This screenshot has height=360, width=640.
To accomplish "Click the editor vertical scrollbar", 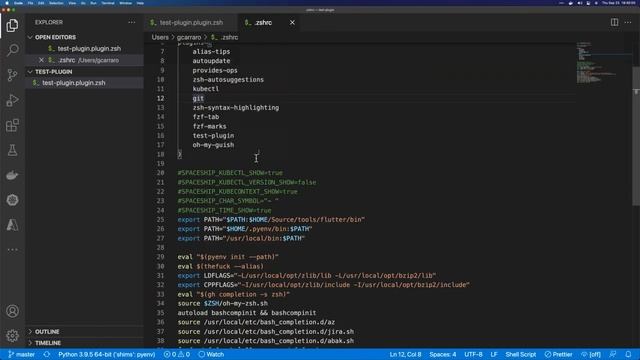I will (636, 135).
